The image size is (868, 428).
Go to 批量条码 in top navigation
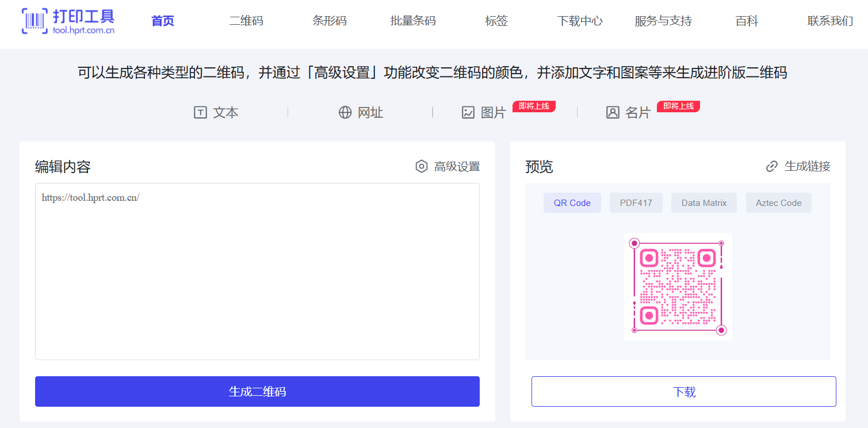(413, 21)
